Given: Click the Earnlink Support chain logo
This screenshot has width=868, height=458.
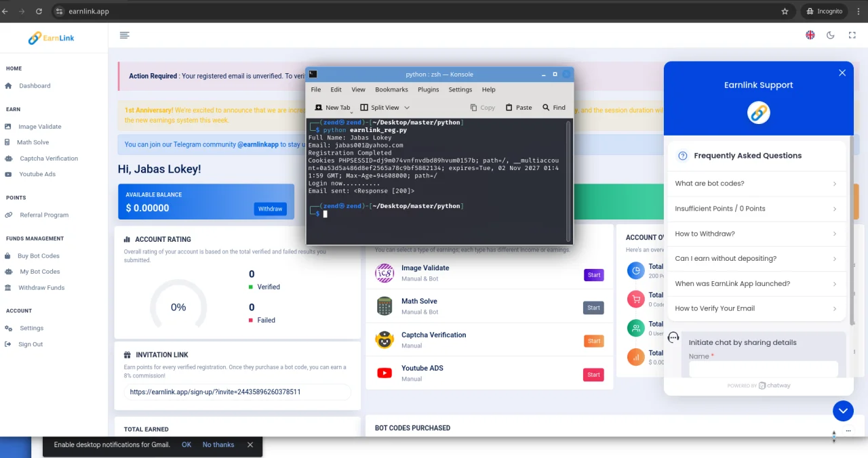Looking at the screenshot, I should (x=759, y=112).
